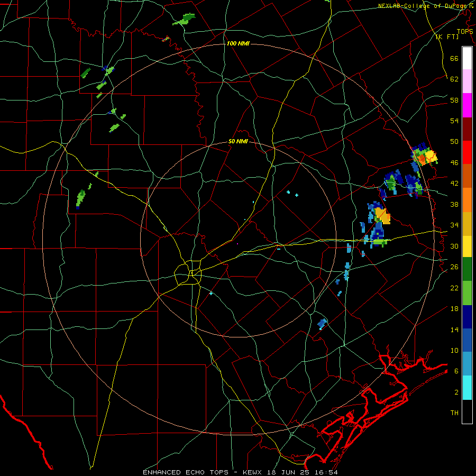Click the "14" legend value
476x476 pixels.
[x=454, y=329]
